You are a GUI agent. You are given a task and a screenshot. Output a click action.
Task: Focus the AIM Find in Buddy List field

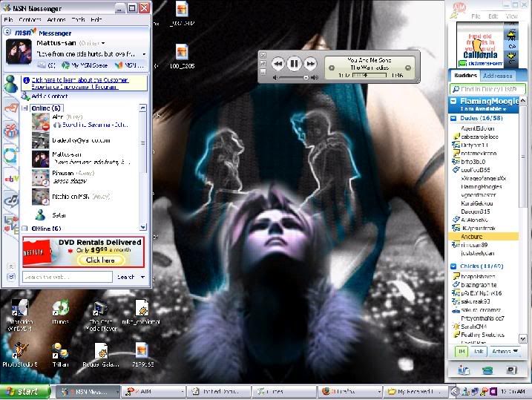tap(487, 89)
